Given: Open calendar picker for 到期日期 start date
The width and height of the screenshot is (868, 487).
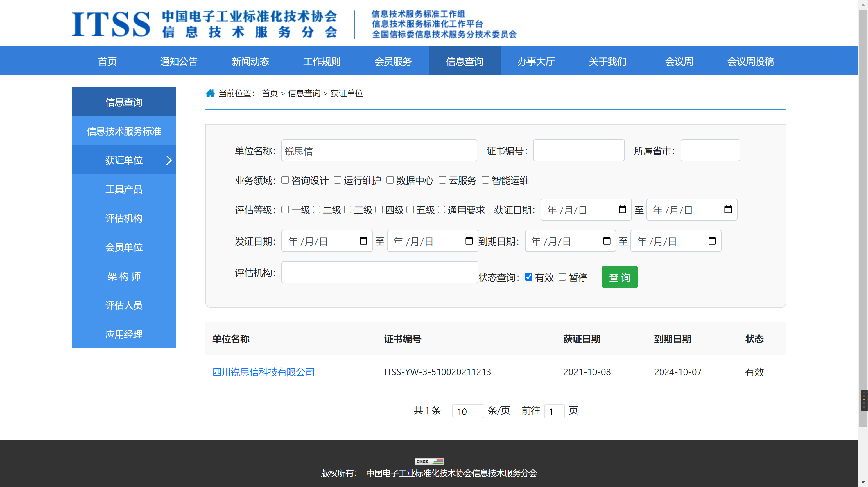Looking at the screenshot, I should 607,241.
